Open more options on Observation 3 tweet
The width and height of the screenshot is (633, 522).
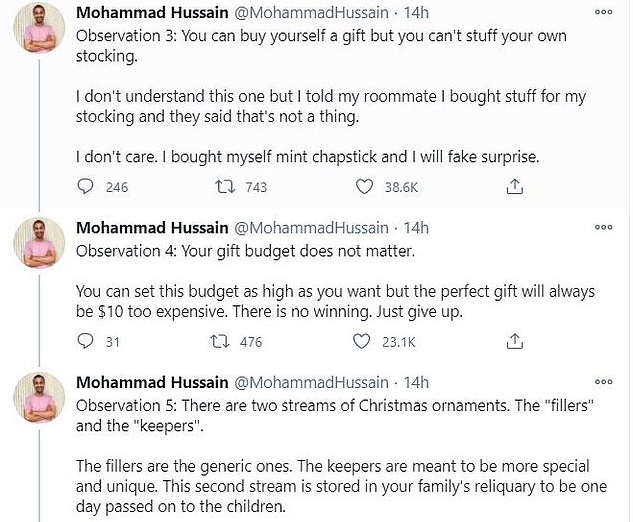603,13
